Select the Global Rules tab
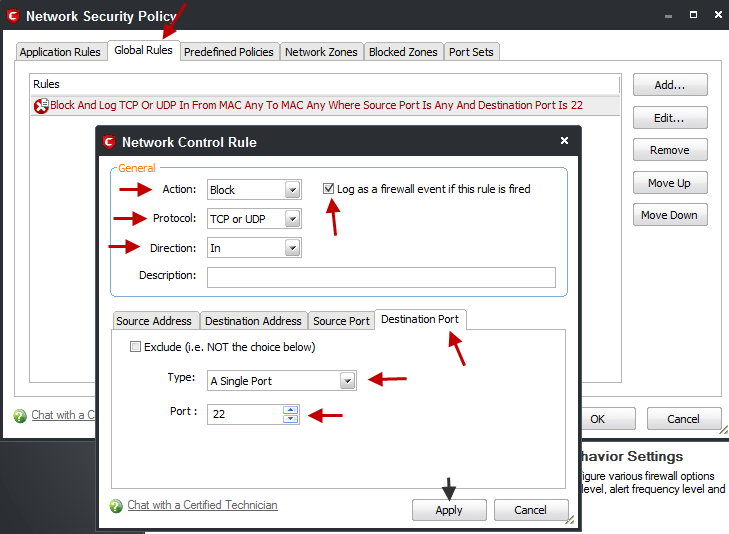This screenshot has width=729, height=534. point(143,50)
